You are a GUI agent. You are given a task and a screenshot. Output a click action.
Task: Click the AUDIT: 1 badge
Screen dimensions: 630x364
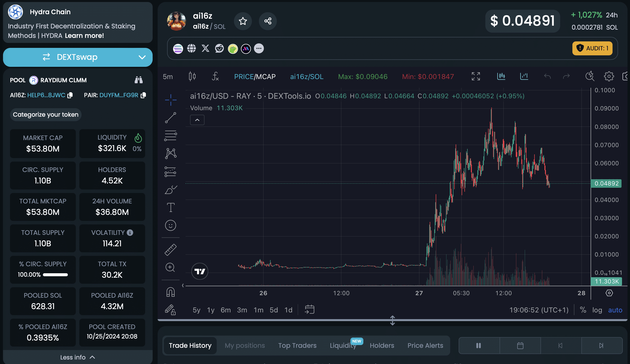pos(592,48)
